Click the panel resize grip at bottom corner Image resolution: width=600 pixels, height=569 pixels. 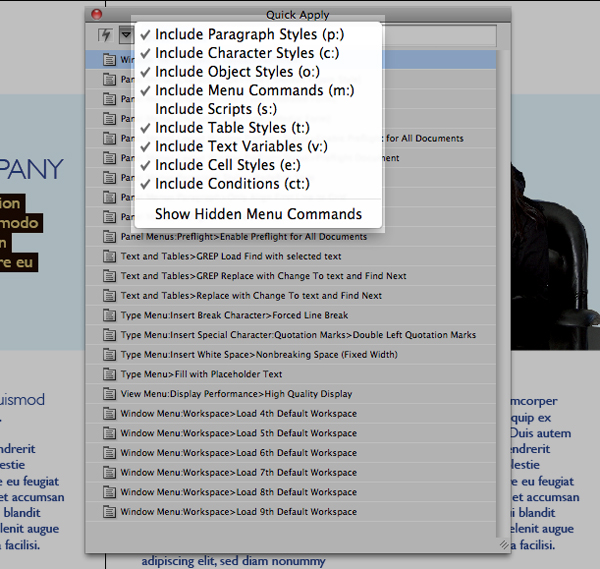tap(503, 543)
